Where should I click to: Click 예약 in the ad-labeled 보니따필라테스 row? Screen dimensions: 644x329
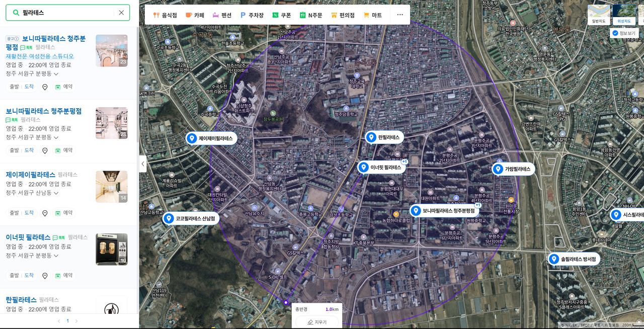click(64, 87)
